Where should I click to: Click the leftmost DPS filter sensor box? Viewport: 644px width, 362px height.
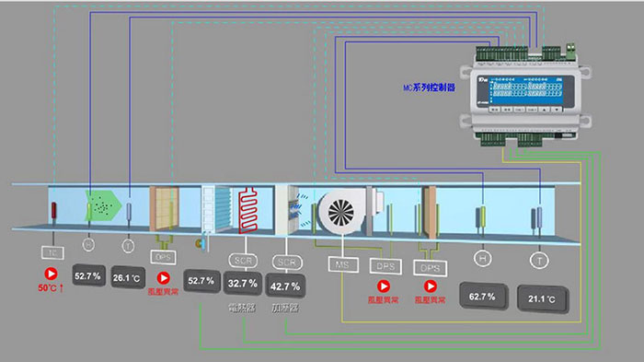click(x=163, y=257)
